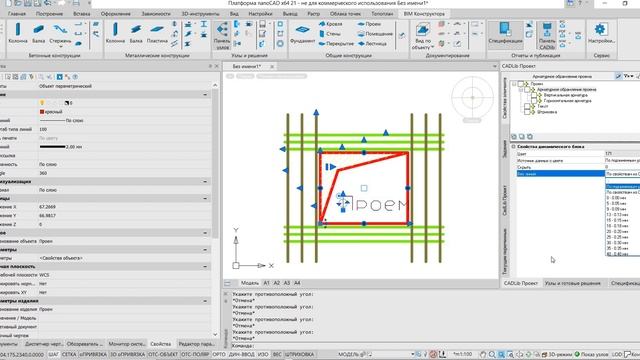Select 'Штриховка' in CADLib tree

tap(547, 112)
